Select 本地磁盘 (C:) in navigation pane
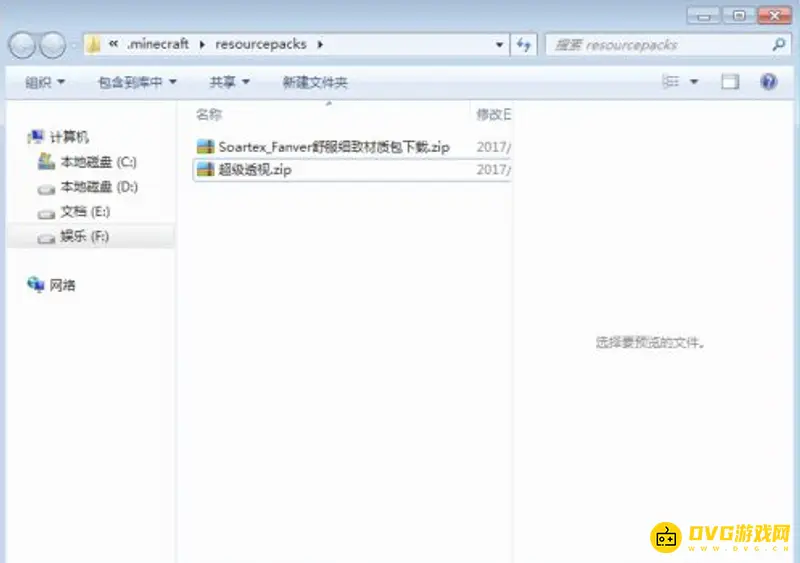Image resolution: width=800 pixels, height=563 pixels. tap(98, 162)
